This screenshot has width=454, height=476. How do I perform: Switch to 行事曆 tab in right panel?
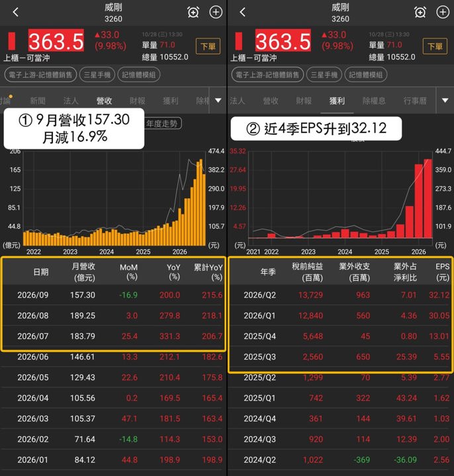point(415,100)
